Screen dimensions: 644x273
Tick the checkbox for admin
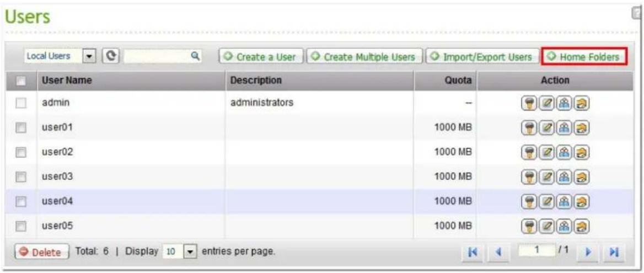(x=20, y=104)
